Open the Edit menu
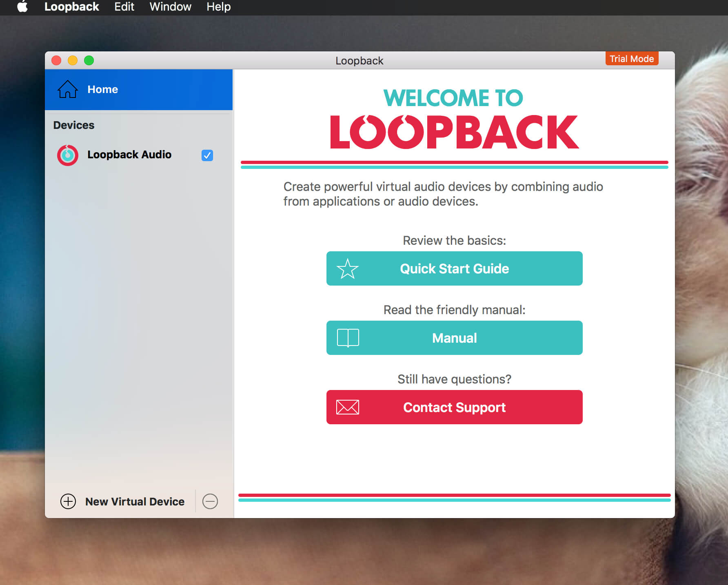 pyautogui.click(x=124, y=7)
